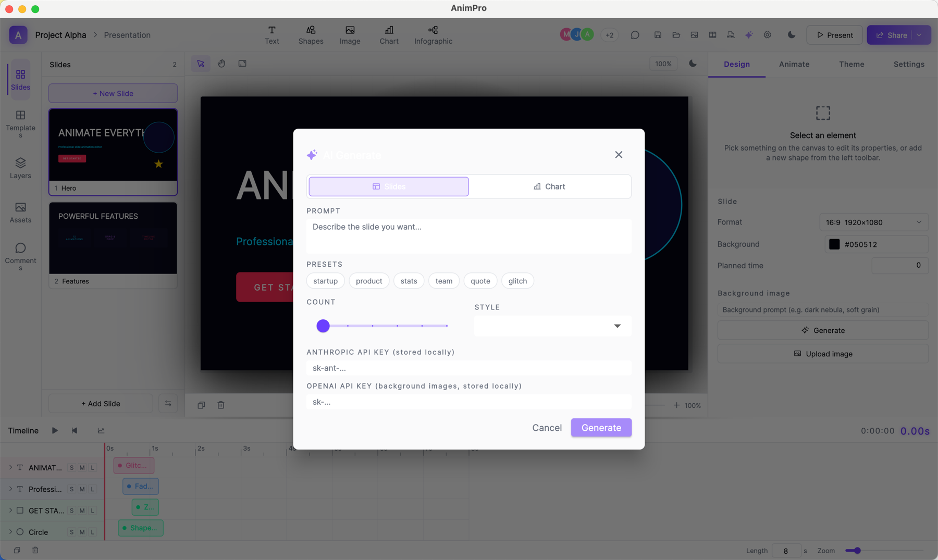
Task: Choose the stats preset
Action: 409,281
